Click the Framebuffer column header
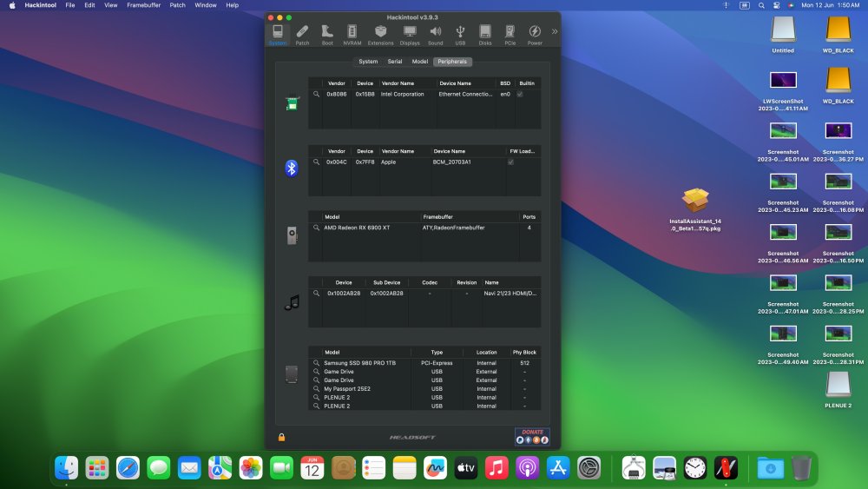The height and width of the screenshot is (489, 868). (437, 217)
